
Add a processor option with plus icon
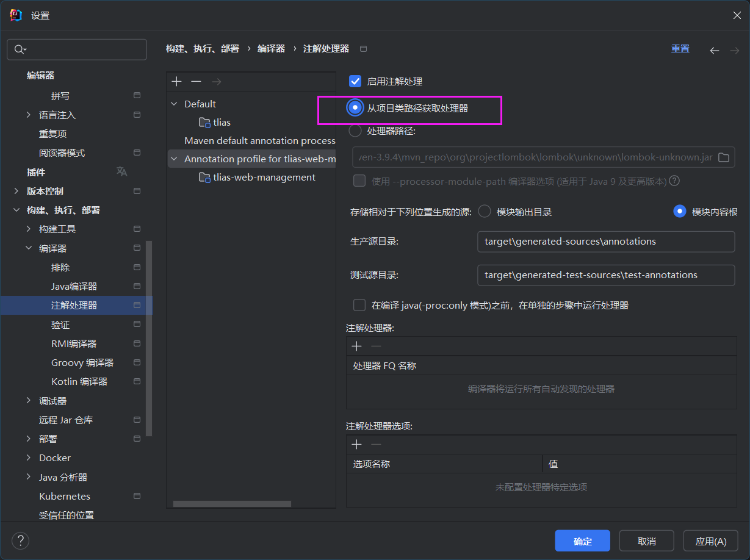click(x=357, y=445)
